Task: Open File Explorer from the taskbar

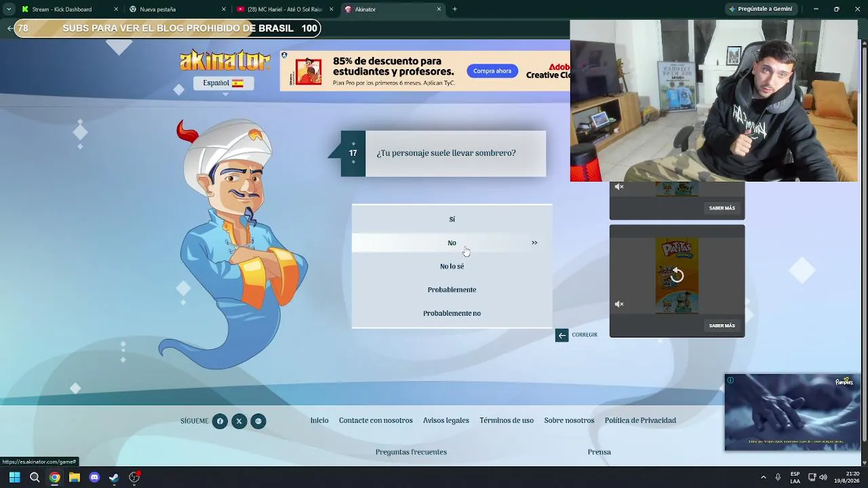Action: pyautogui.click(x=75, y=477)
